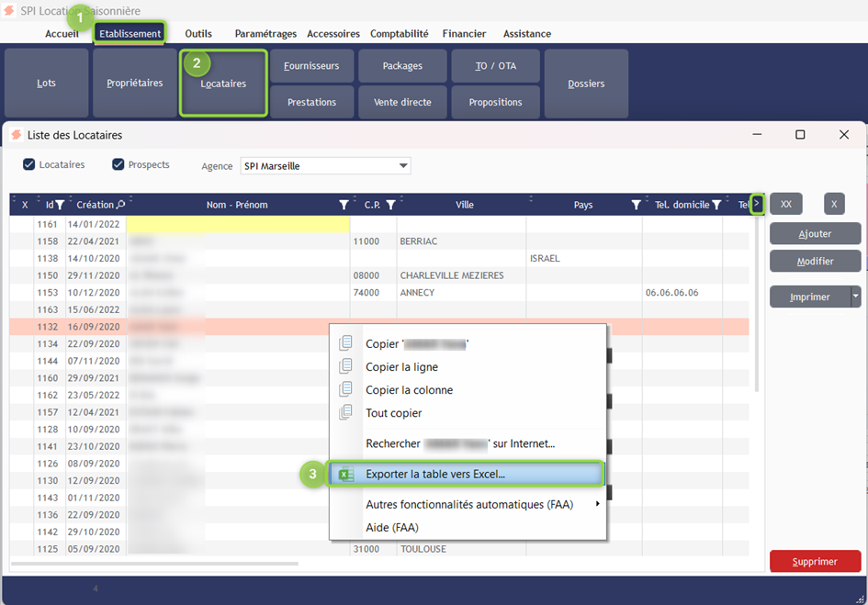Open the filter on the Nom - Prénom column

[344, 205]
